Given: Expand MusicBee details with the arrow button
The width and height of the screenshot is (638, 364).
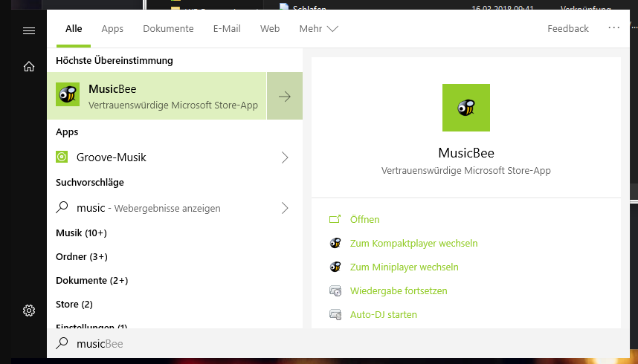Looking at the screenshot, I should point(284,96).
